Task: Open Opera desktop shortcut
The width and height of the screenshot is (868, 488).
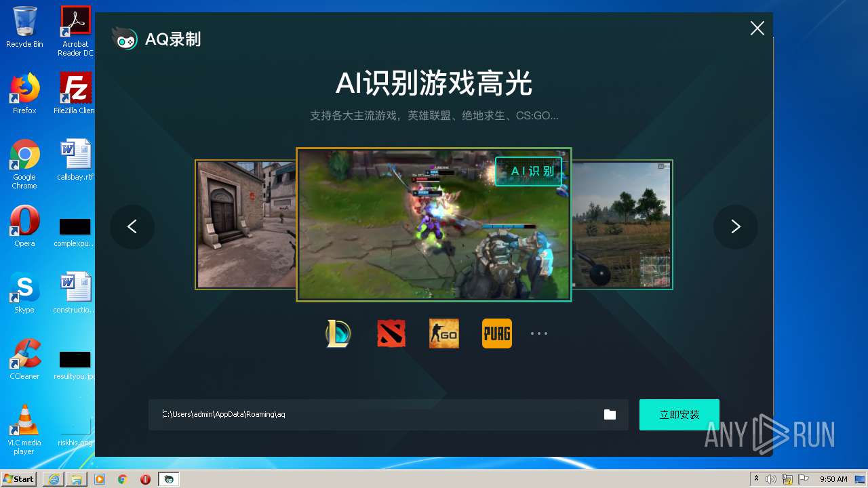Action: coord(24,226)
